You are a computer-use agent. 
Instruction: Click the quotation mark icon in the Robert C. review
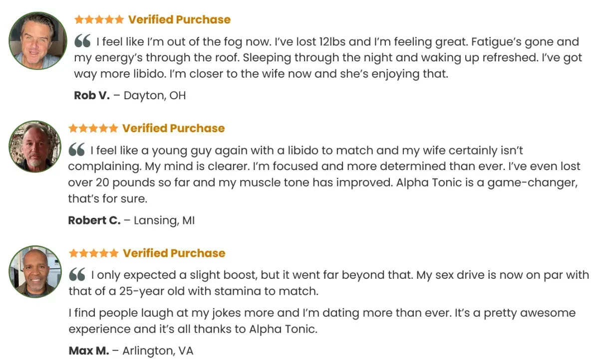click(76, 149)
